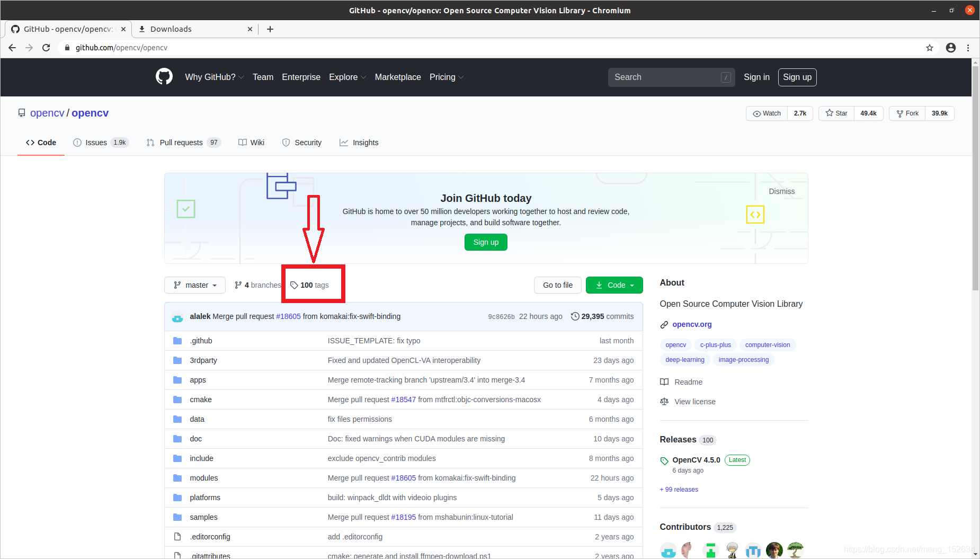Viewport: 980px width, 559px height.
Task: Click the Team navigation link
Action: tap(263, 77)
